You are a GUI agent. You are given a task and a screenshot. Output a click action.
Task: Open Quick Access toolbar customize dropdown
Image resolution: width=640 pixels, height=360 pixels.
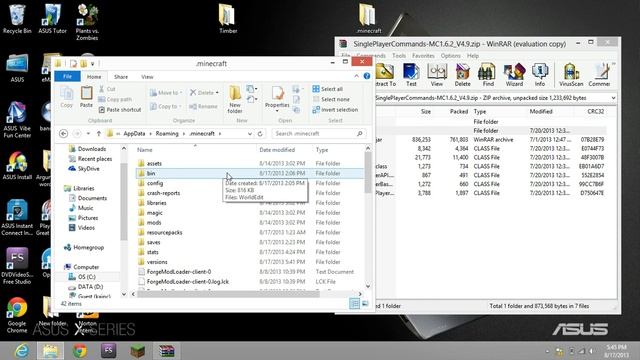(x=93, y=64)
